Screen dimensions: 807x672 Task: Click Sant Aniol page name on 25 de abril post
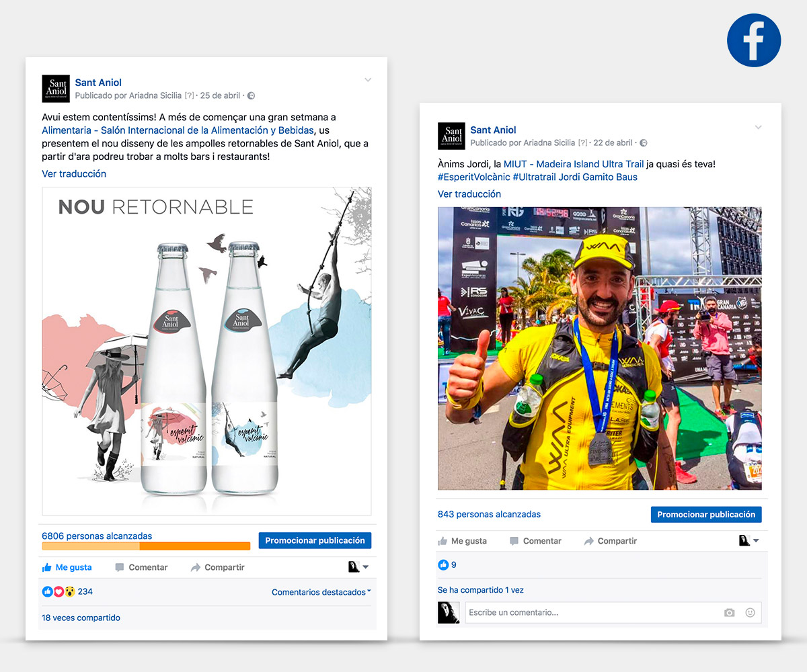(x=98, y=83)
